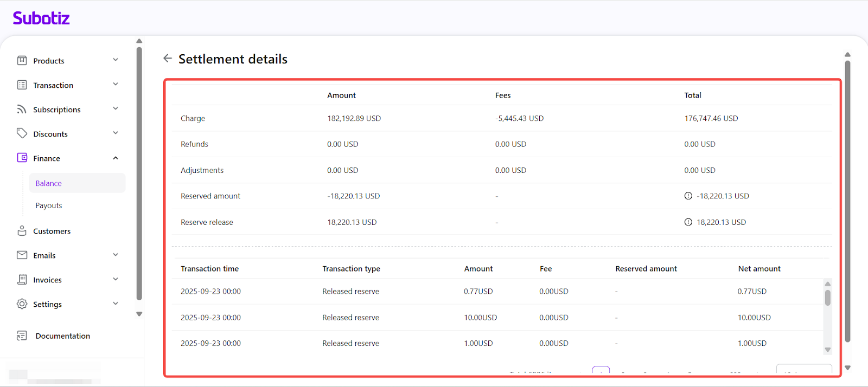Image resolution: width=868 pixels, height=387 pixels.
Task: Expand the Invoices menu chevron
Action: click(x=116, y=280)
